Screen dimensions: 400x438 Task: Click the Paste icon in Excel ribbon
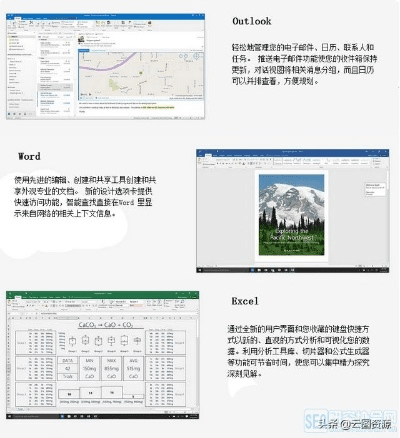tap(8, 303)
